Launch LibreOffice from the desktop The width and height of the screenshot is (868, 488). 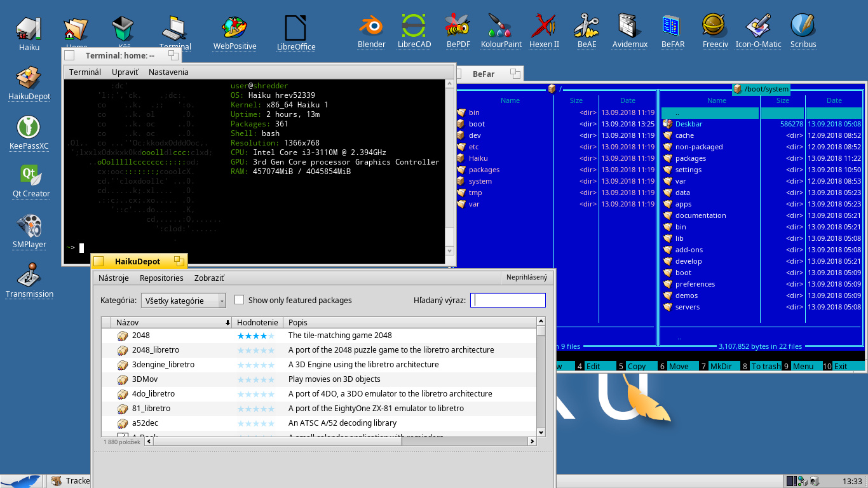click(x=296, y=27)
